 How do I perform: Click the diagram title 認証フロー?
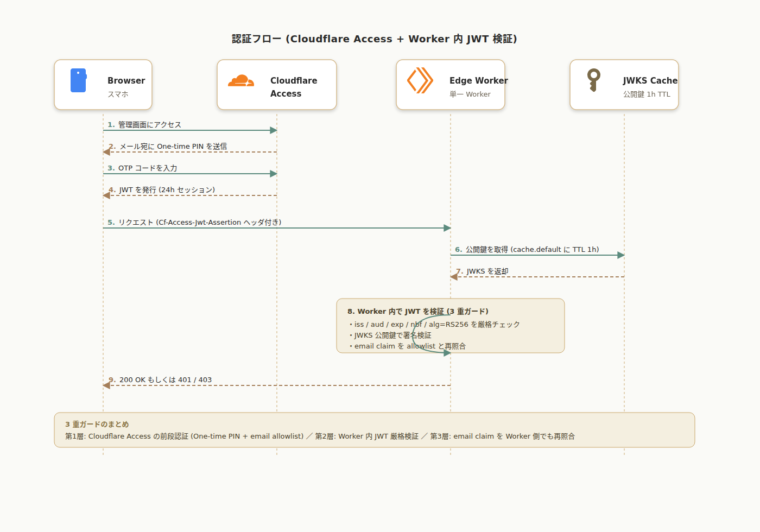(375, 39)
